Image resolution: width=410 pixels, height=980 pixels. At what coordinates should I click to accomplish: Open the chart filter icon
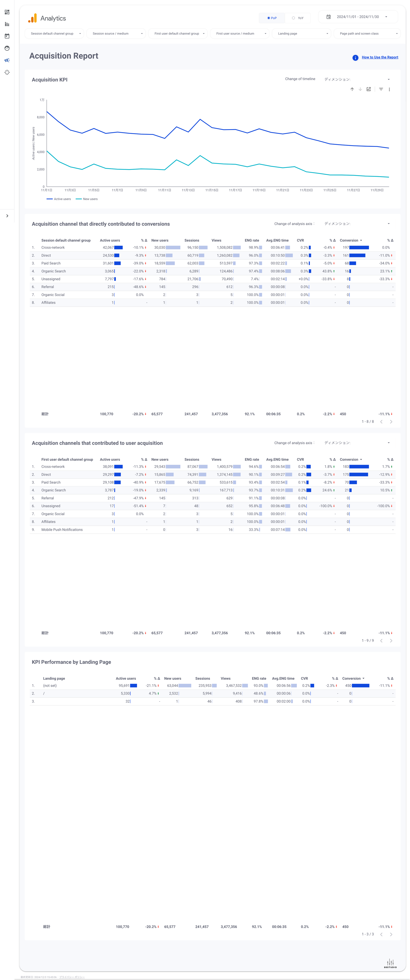381,89
